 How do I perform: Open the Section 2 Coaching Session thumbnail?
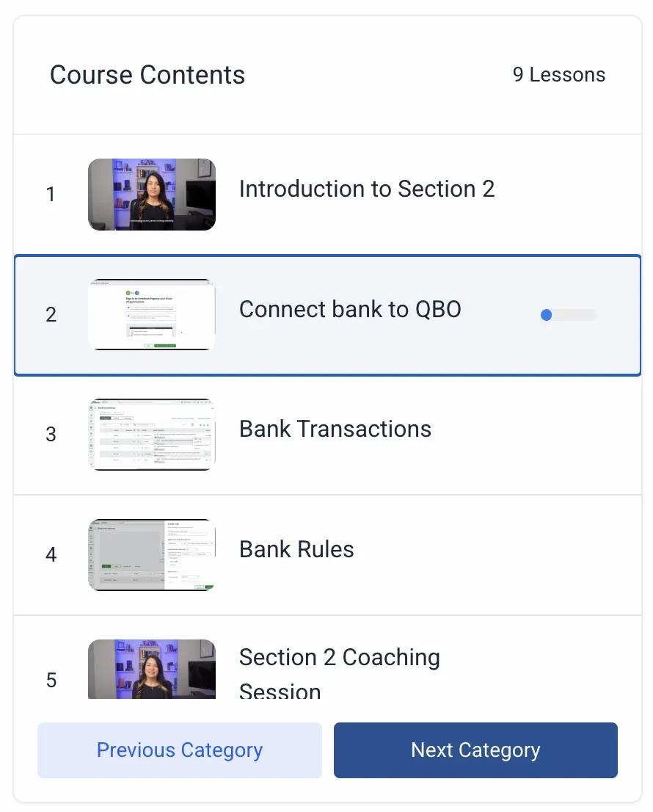[x=152, y=669]
